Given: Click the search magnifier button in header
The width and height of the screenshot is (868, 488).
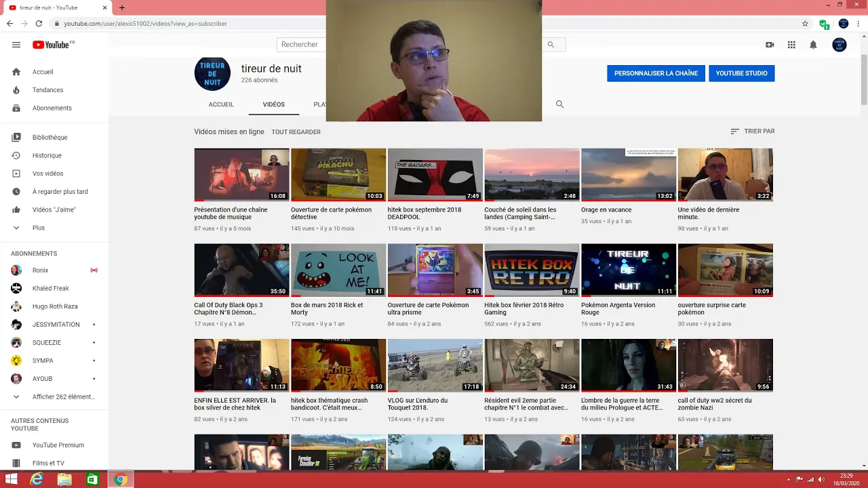Looking at the screenshot, I should pos(551,45).
